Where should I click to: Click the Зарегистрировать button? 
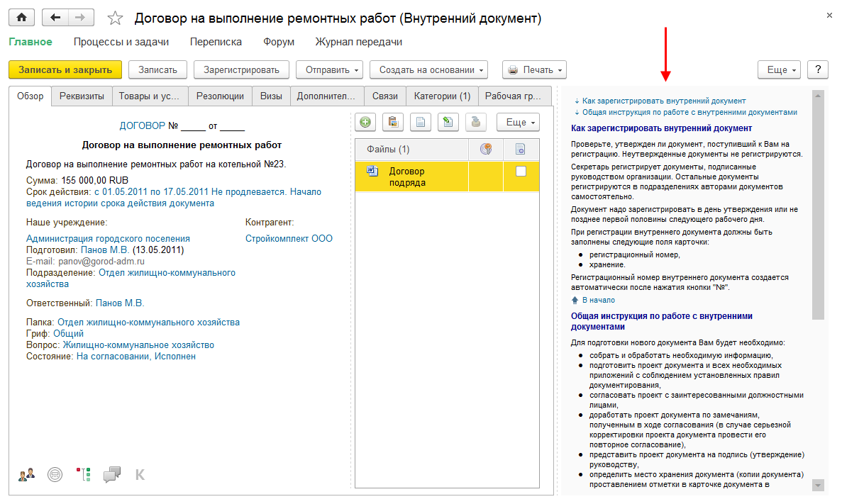pos(242,69)
